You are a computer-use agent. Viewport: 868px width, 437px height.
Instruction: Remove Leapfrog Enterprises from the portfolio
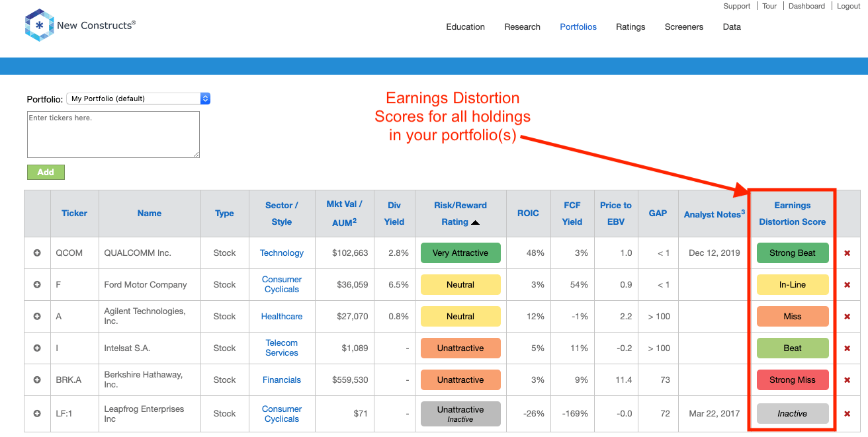click(x=847, y=414)
